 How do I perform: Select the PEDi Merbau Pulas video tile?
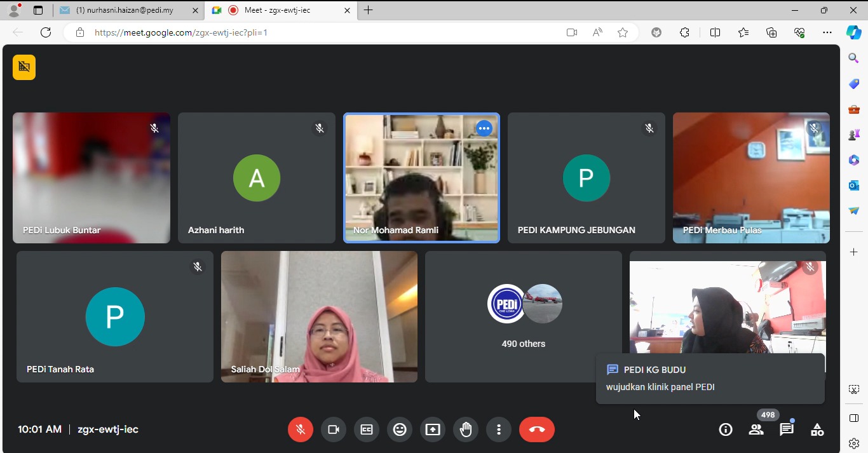751,178
